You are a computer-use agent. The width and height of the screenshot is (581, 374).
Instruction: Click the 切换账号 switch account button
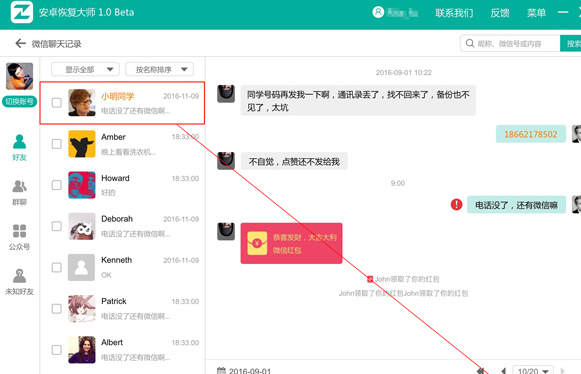(x=19, y=101)
